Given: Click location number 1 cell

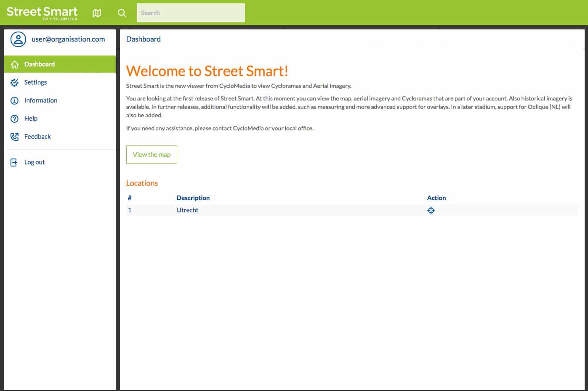Looking at the screenshot, I should 130,210.
